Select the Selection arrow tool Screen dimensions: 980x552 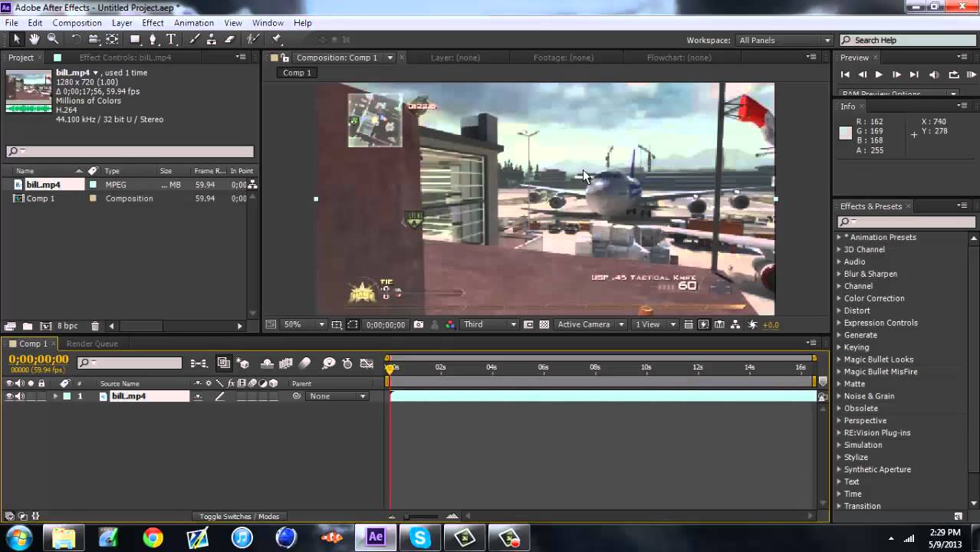[x=17, y=40]
